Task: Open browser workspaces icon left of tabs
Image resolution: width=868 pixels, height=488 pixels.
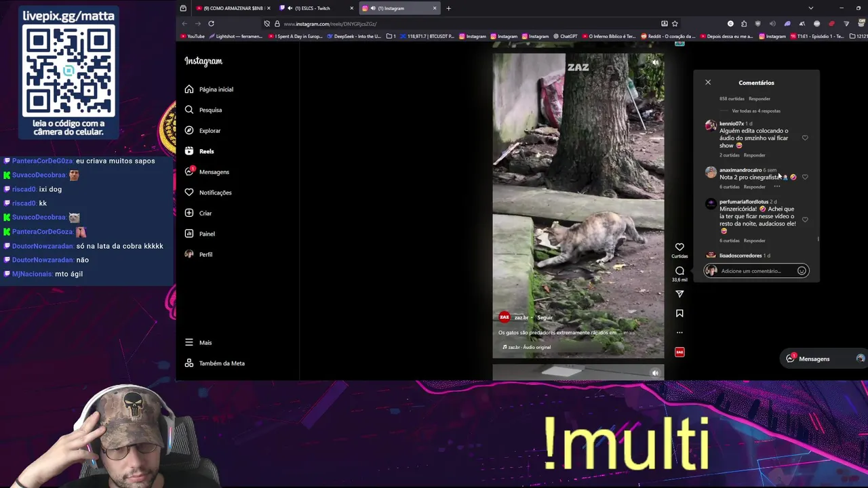Action: (183, 8)
